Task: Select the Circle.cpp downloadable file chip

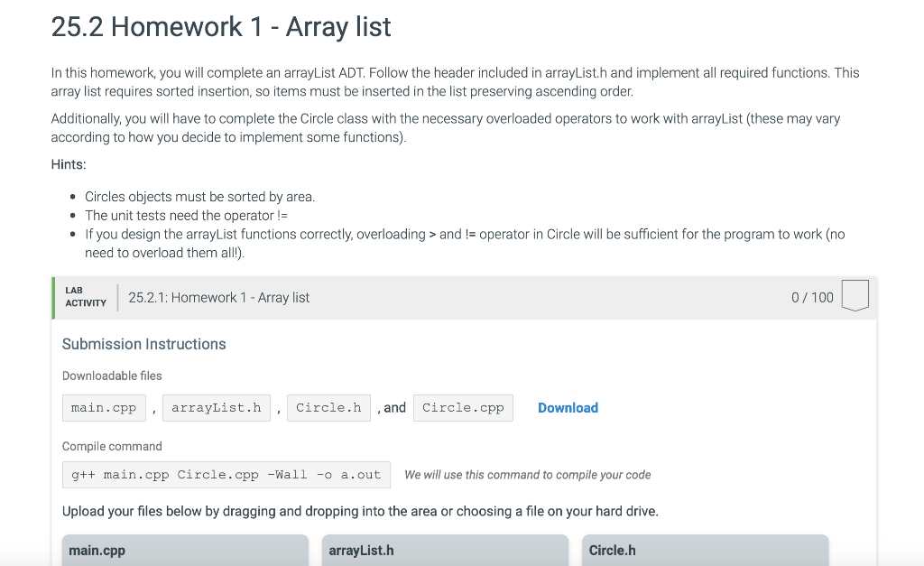Action: (x=463, y=407)
